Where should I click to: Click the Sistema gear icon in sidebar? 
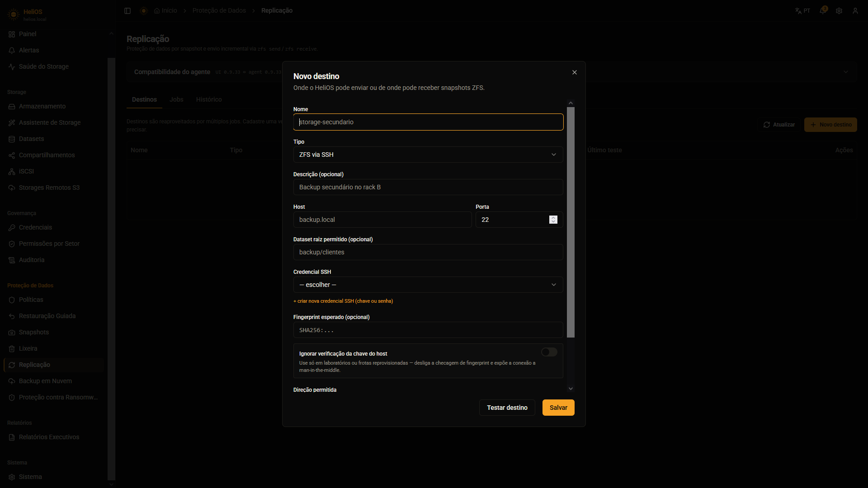12,477
